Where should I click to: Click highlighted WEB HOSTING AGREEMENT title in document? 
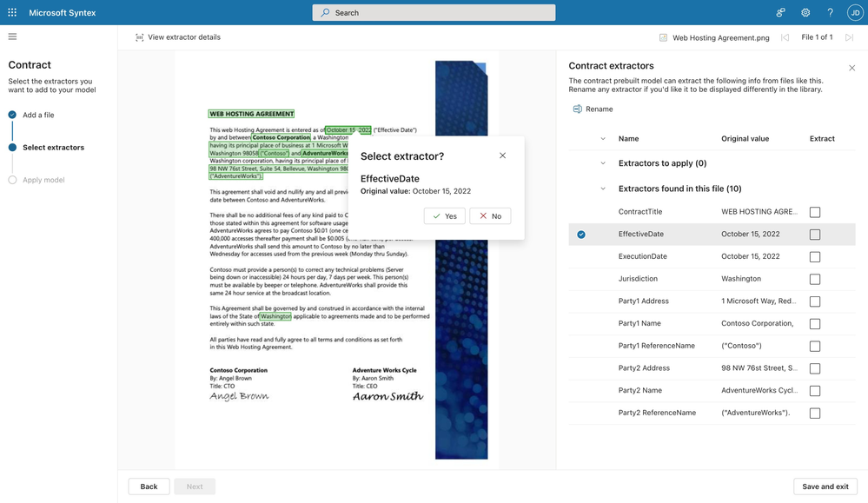pos(251,114)
